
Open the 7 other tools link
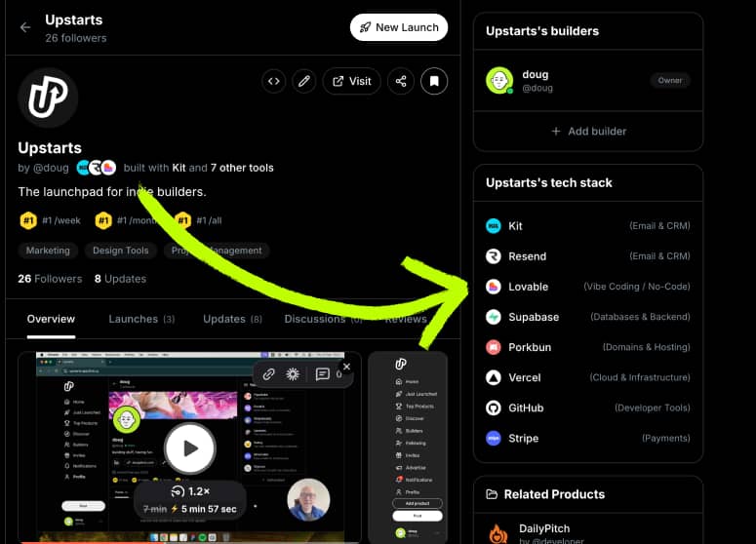point(242,168)
